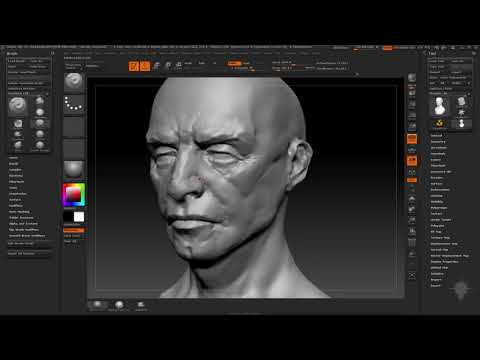Click the Move view icon on right shelf
This screenshot has height=360, width=480.
click(412, 209)
